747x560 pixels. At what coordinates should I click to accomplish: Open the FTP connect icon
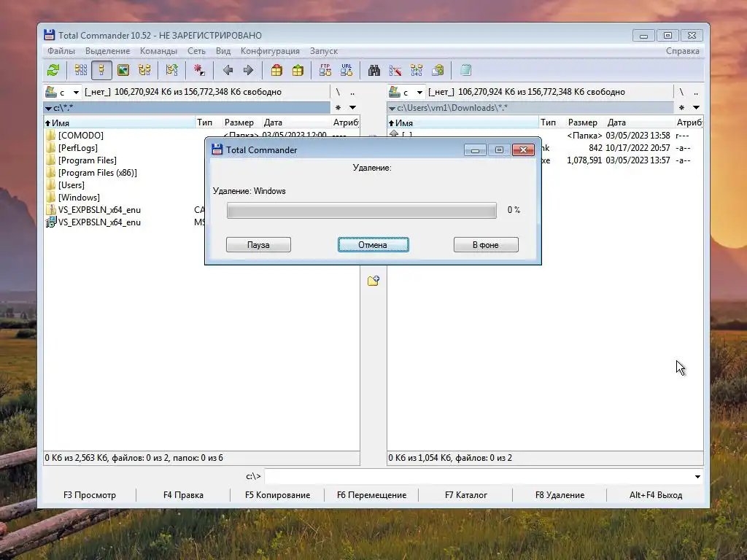coord(325,71)
